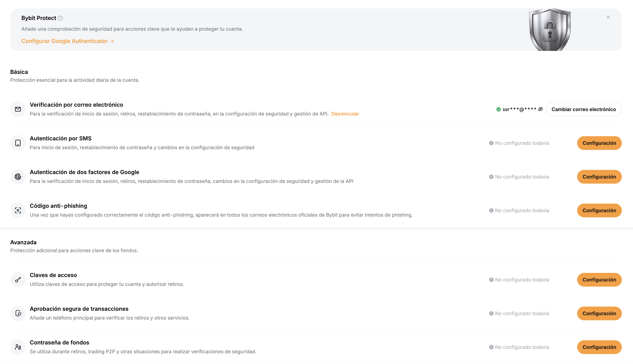The width and height of the screenshot is (633, 364).
Task: Click Verificación por correo electrónico title
Action: tap(76, 105)
